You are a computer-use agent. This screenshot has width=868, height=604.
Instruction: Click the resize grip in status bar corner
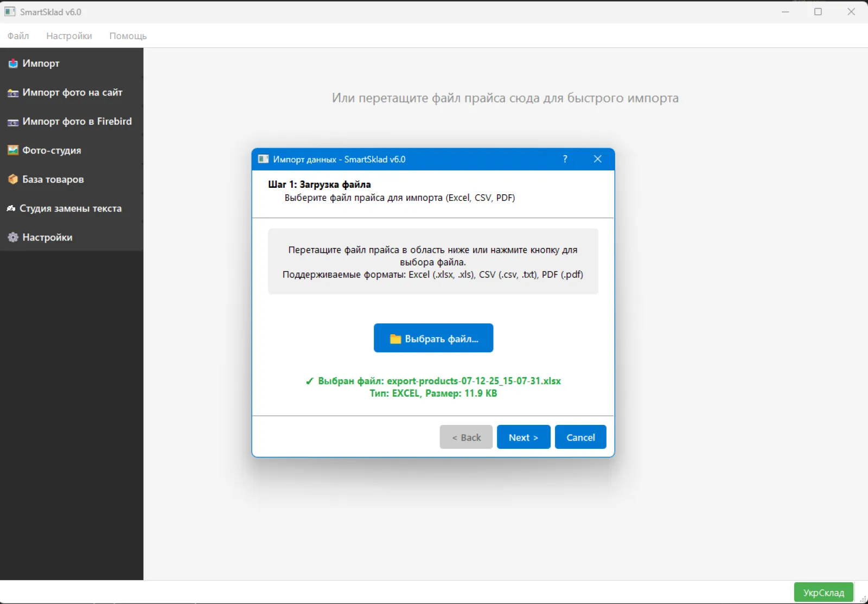(x=863, y=599)
